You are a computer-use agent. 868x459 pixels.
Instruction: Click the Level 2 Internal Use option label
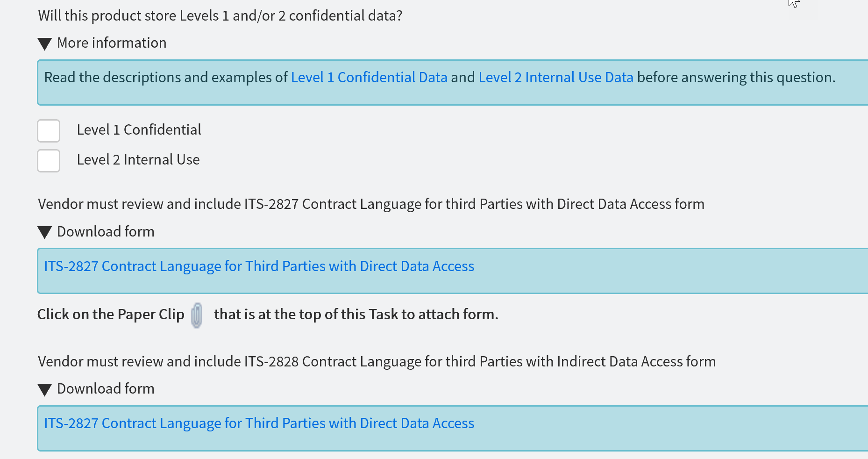(138, 160)
